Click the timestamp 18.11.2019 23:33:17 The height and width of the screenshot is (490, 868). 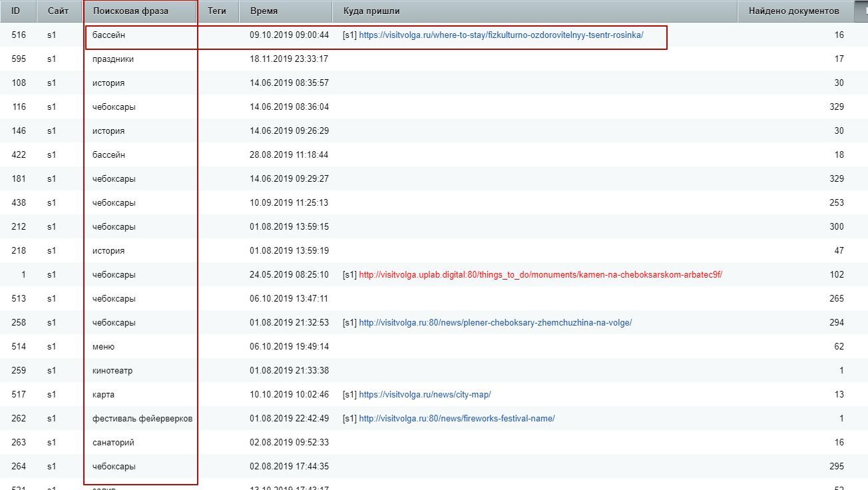coord(289,59)
